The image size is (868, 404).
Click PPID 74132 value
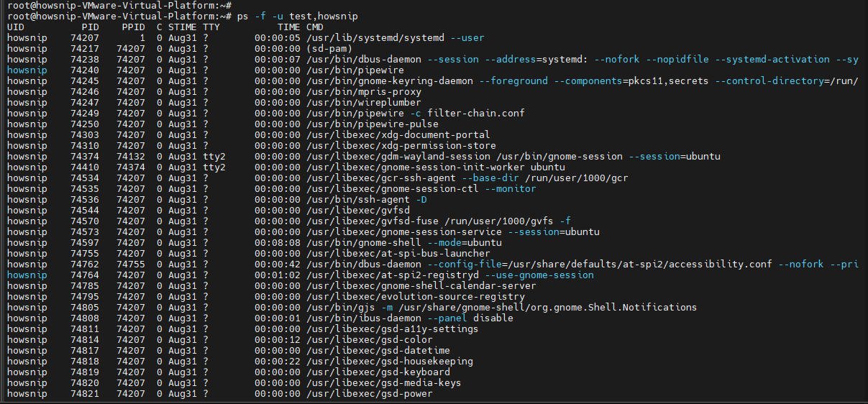click(131, 157)
